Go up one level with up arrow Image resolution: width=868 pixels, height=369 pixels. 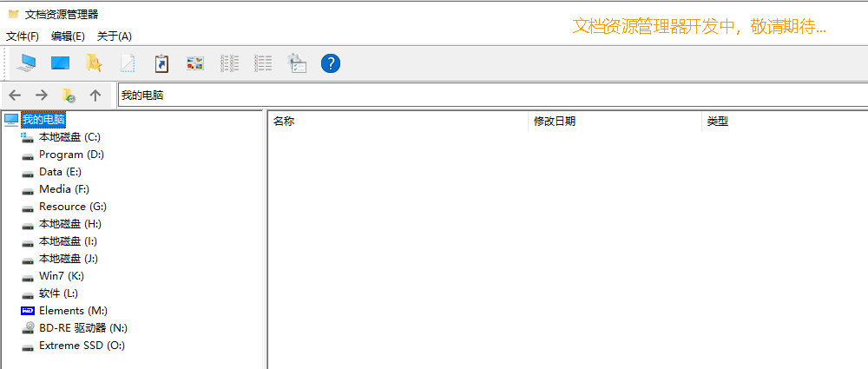point(95,96)
